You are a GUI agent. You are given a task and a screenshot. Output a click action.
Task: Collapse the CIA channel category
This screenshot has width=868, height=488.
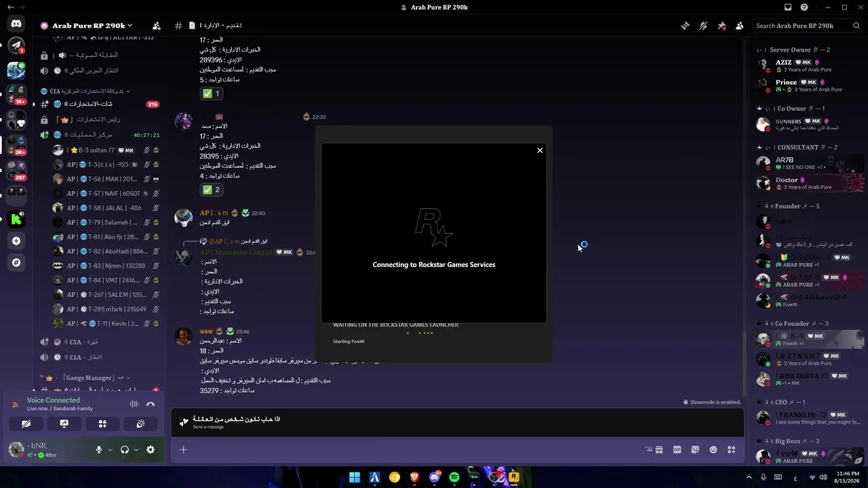[x=85, y=91]
